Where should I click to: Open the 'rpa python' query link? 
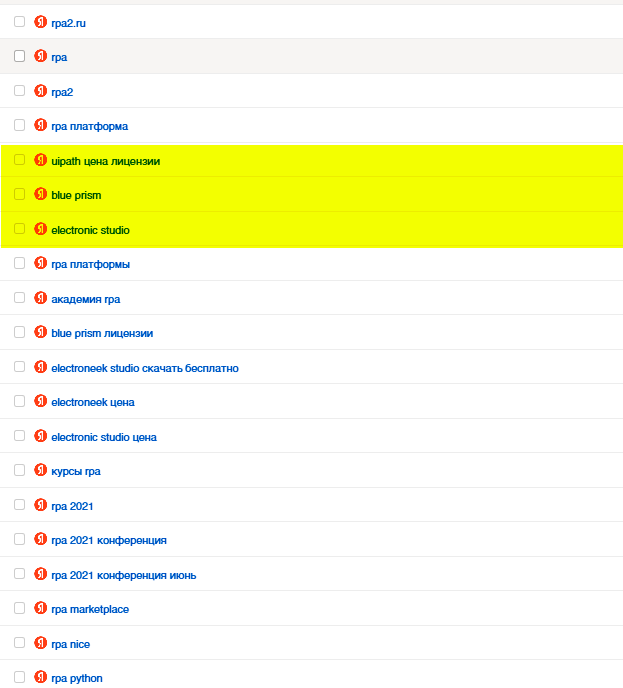pos(77,679)
